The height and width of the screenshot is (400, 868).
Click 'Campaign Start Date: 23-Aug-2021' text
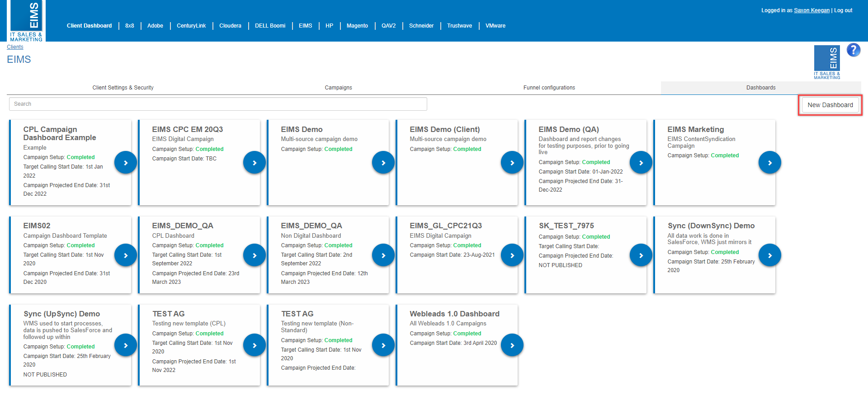452,255
